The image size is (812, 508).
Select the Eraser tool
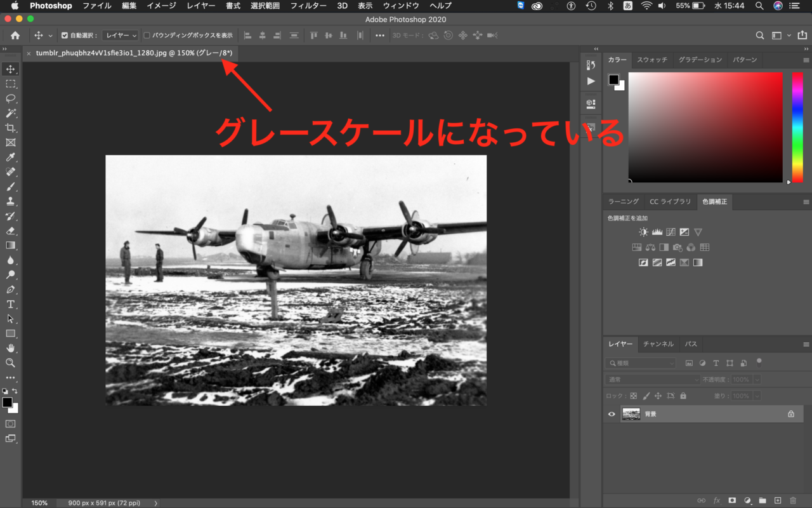pyautogui.click(x=11, y=231)
